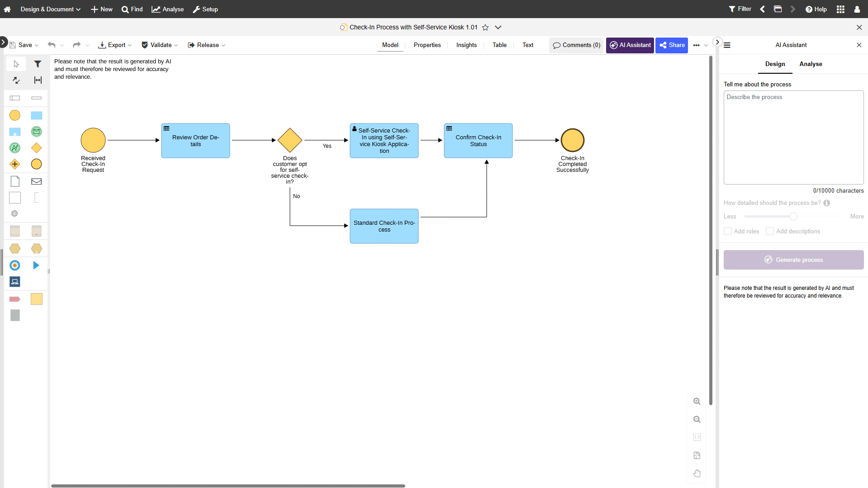Click the undo arrow icon
Screen dimensions: 868x488
click(52, 45)
